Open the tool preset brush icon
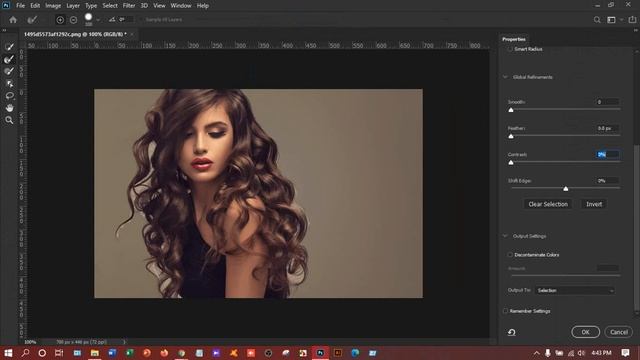The image size is (640, 360). tap(32, 20)
